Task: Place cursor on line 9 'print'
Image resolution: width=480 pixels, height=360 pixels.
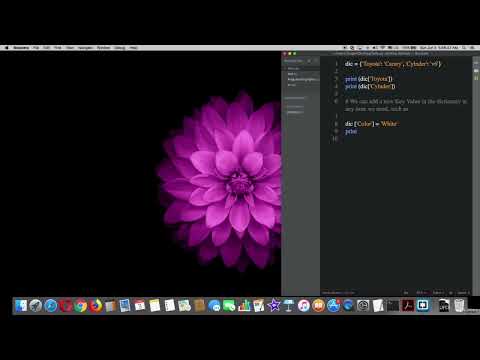Action: (351, 131)
